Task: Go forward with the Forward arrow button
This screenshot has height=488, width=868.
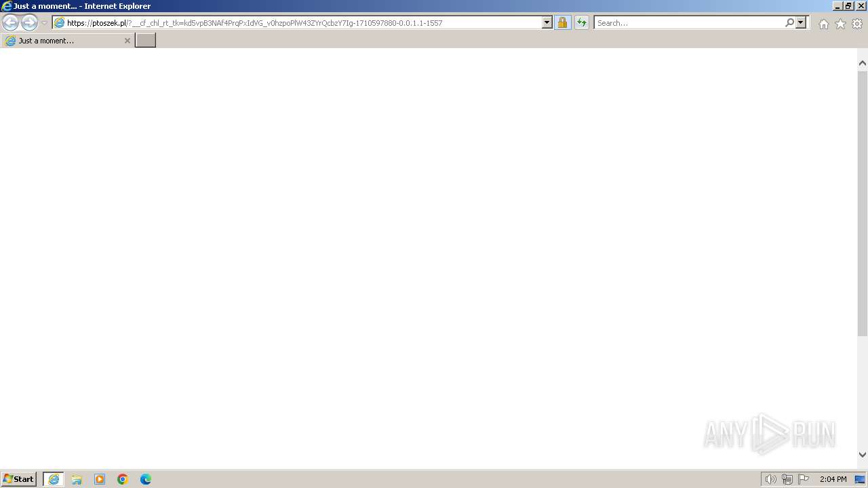Action: [29, 23]
